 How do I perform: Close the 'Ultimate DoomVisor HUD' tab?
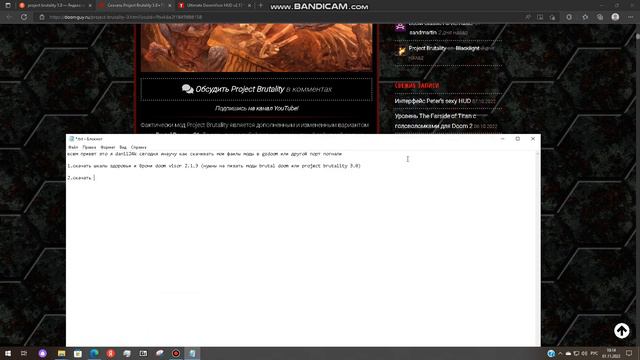pyautogui.click(x=249, y=6)
